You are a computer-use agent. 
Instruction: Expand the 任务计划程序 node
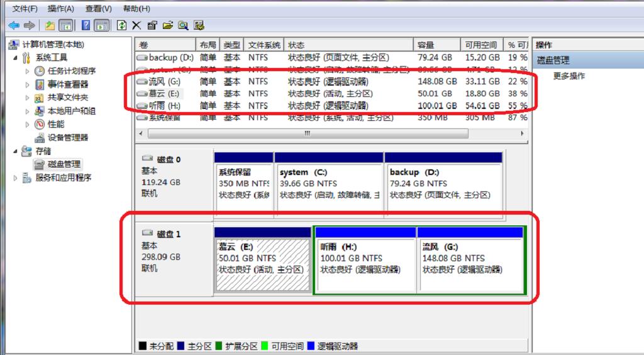[28, 71]
